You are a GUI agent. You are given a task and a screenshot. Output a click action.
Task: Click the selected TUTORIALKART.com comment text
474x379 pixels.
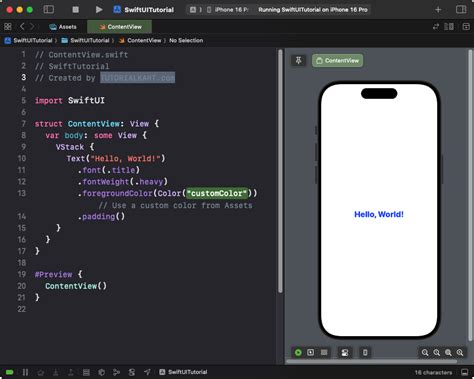pos(138,78)
